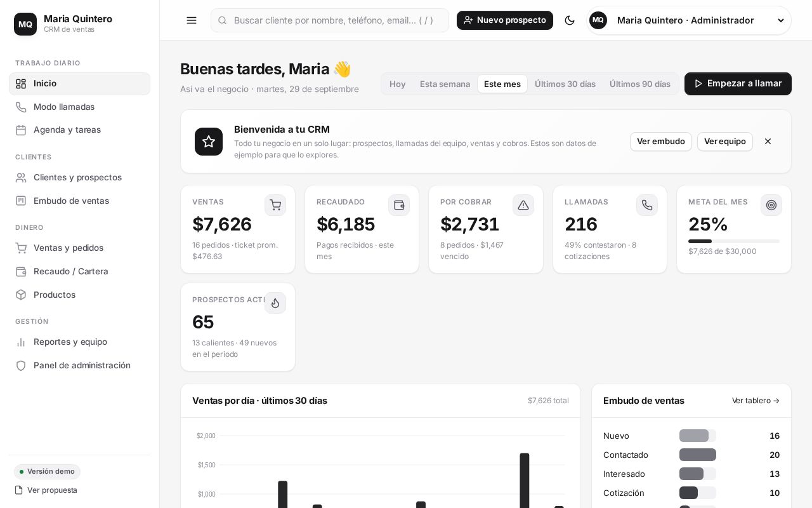Click the Nuevo stage bar in the funnel
This screenshot has height=508, width=812.
click(698, 436)
